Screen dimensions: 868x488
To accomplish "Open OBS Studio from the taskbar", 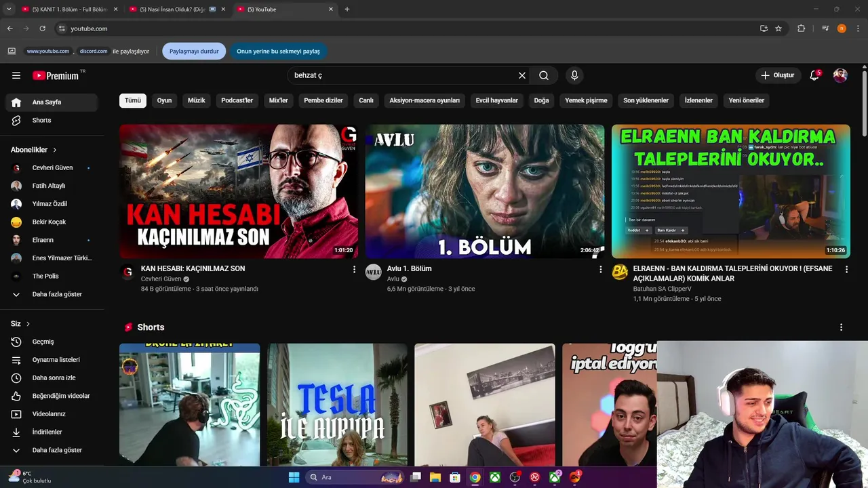I will 515,477.
